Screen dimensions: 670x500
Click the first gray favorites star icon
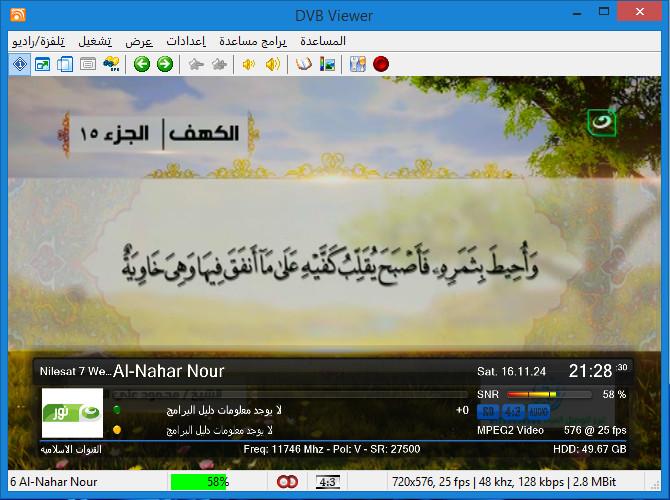tap(196, 65)
